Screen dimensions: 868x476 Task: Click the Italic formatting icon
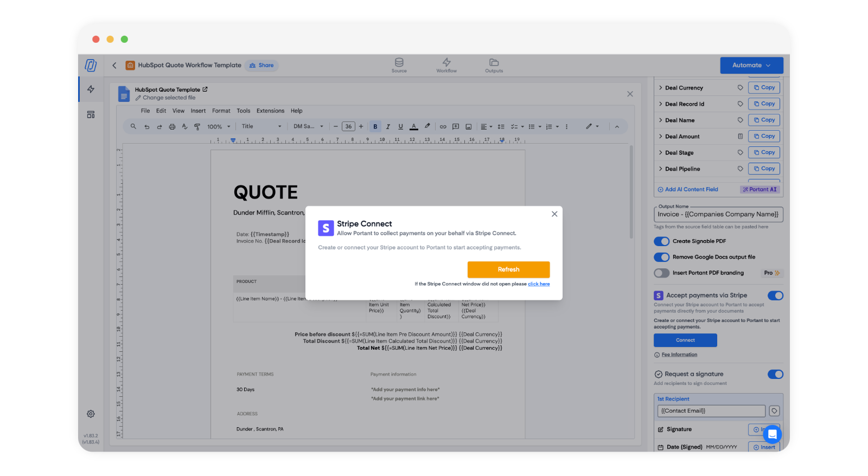click(x=388, y=126)
